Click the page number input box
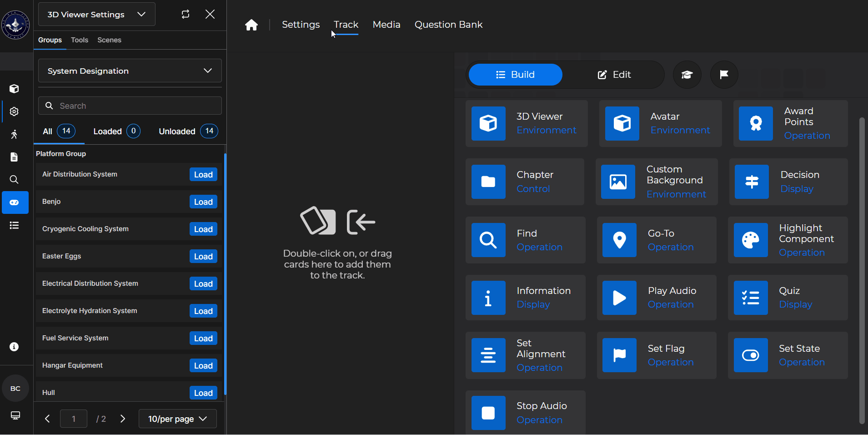 click(74, 419)
